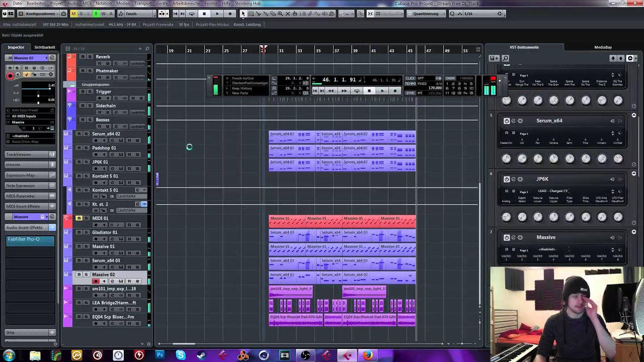Image resolution: width=644 pixels, height=362 pixels.
Task: Click Add Track Instrument icon in VST rack
Action: [494, 58]
